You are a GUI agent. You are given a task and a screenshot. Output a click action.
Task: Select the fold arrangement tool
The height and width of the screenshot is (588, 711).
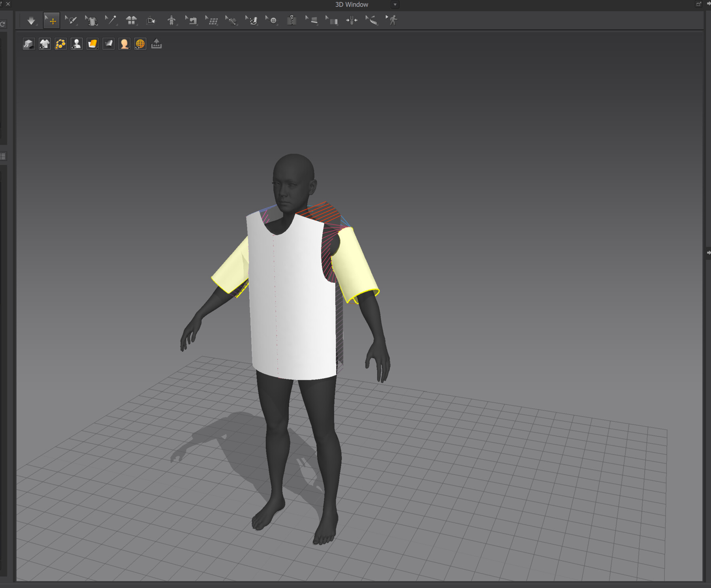pos(332,21)
